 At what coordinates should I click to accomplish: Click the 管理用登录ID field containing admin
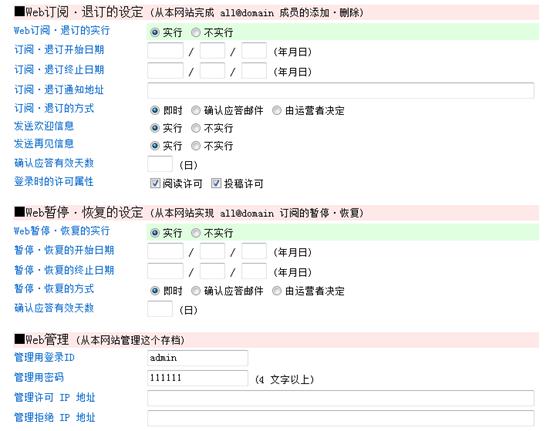click(x=198, y=358)
